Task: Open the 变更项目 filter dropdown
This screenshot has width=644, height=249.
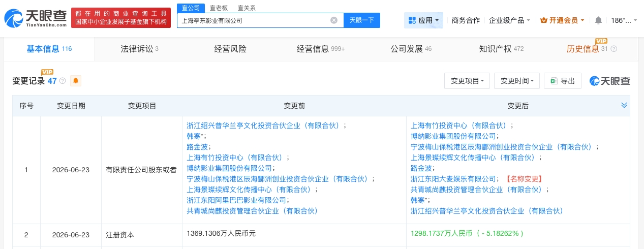Action: pyautogui.click(x=467, y=81)
